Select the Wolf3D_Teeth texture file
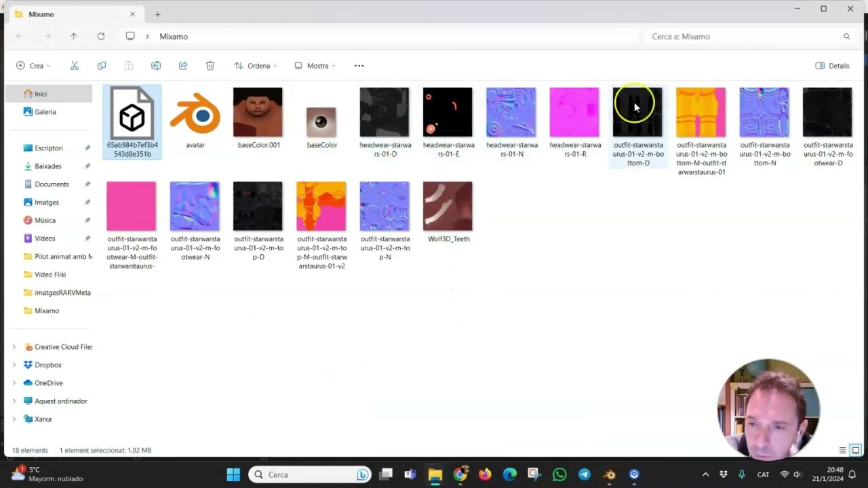The height and width of the screenshot is (488, 868). tap(448, 213)
